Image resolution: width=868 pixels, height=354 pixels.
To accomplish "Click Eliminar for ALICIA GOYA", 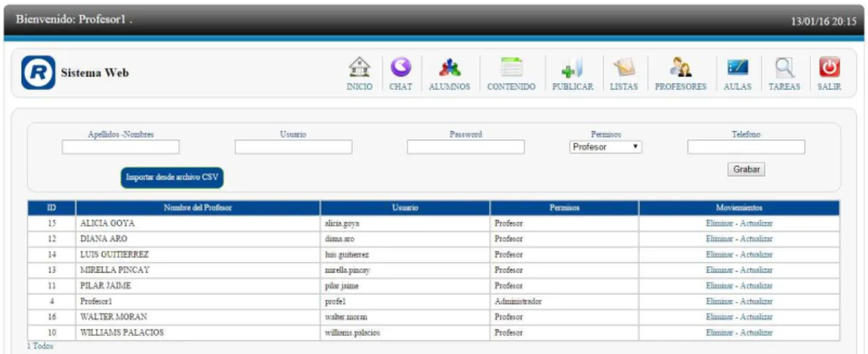I will tap(720, 224).
